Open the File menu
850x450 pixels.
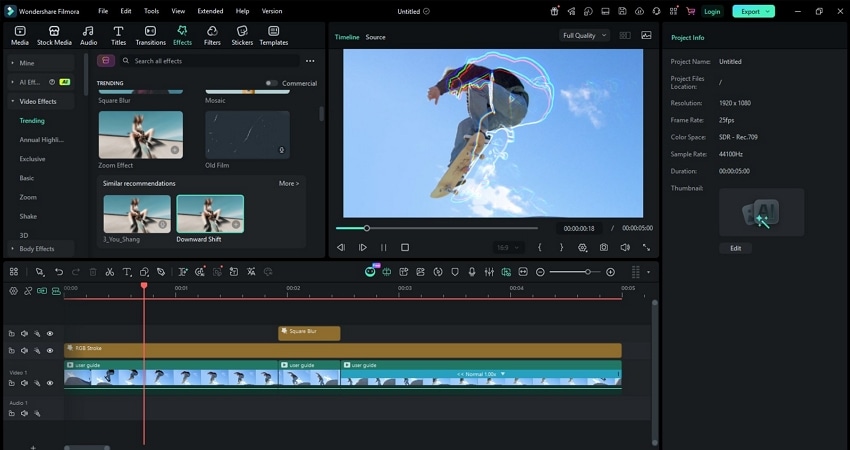click(x=103, y=11)
